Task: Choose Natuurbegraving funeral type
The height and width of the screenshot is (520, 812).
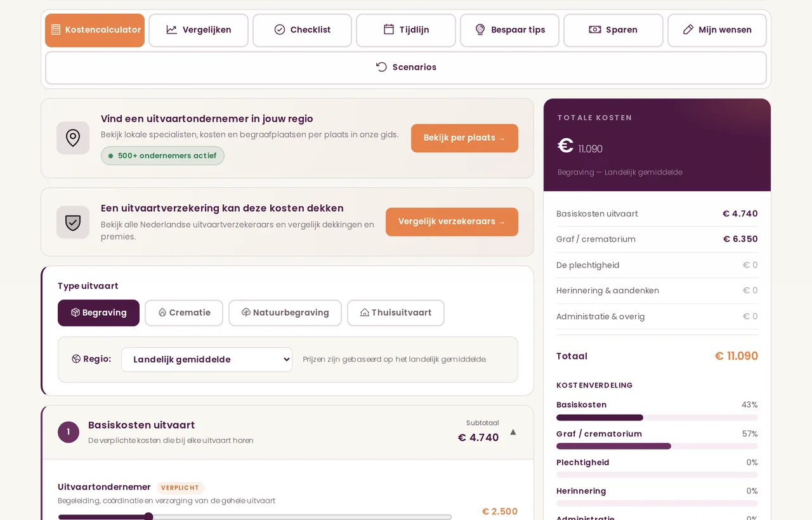Action: click(285, 313)
